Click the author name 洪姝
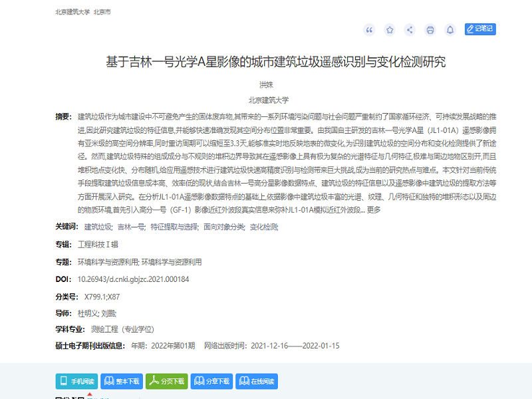 pos(266,84)
